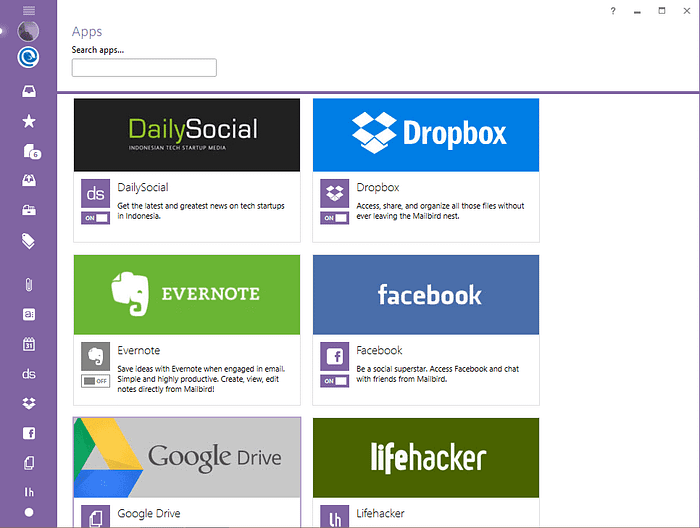Click the Google Drive banner image

(187, 457)
